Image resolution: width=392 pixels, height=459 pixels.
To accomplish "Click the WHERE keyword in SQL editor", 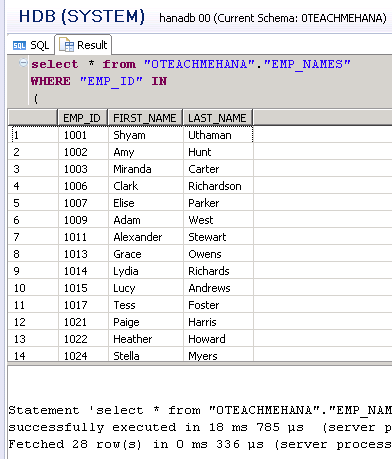I will coord(51,81).
